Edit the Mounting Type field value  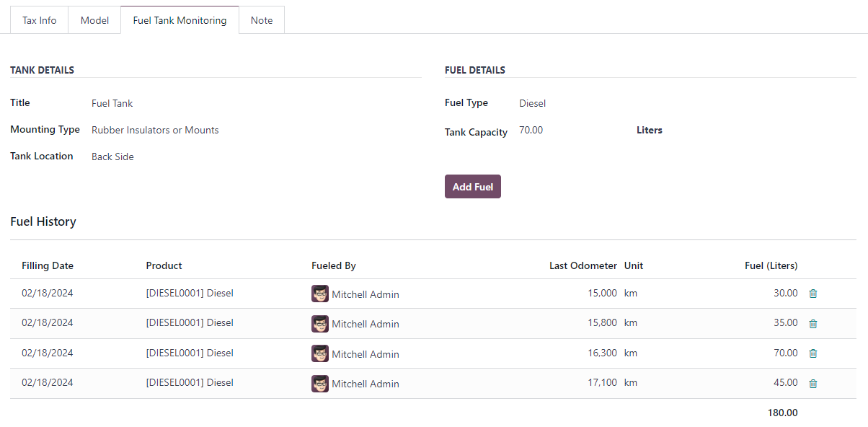tap(155, 130)
